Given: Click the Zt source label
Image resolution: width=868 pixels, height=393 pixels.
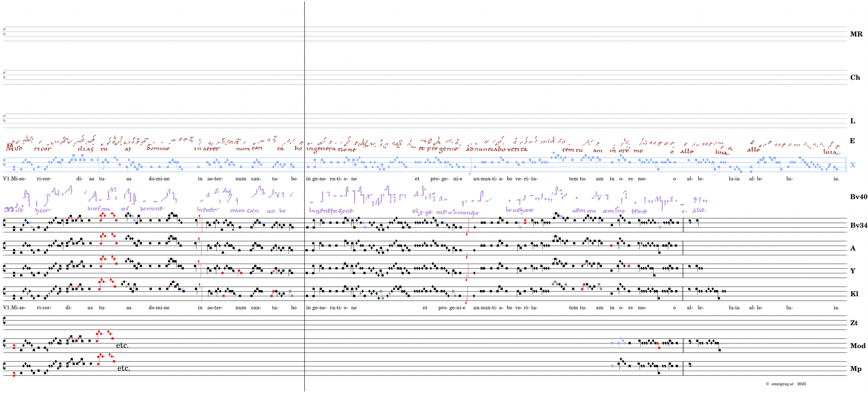Looking at the screenshot, I should (854, 323).
